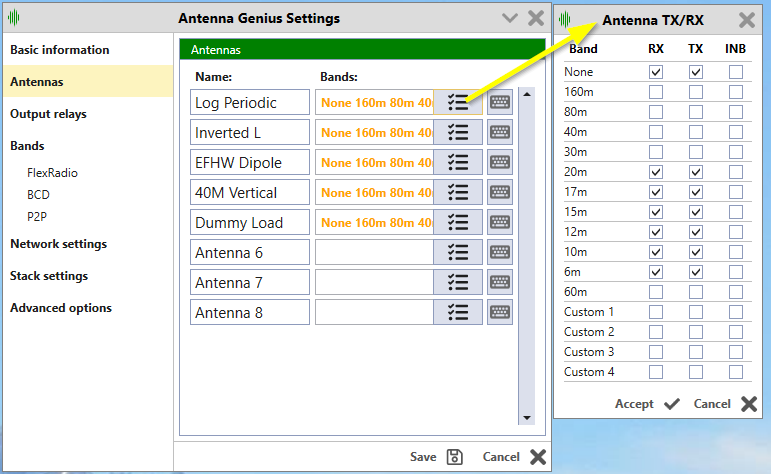Select FlexRadio under Bands
The image size is (771, 474).
click(52, 173)
